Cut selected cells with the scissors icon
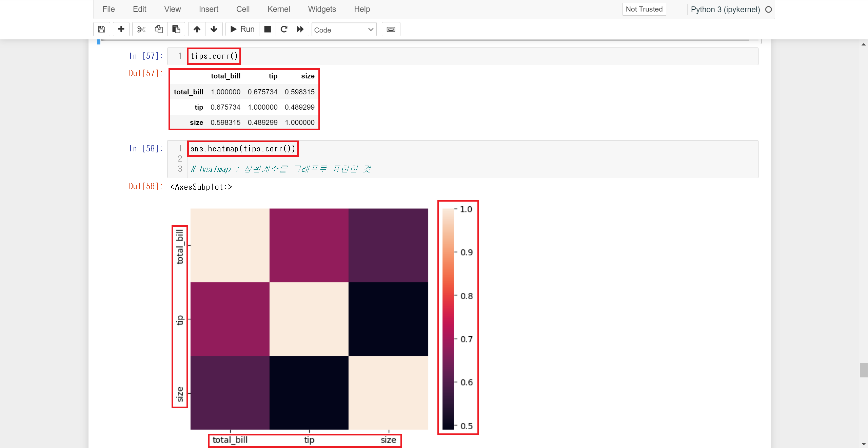868x448 pixels. click(141, 29)
